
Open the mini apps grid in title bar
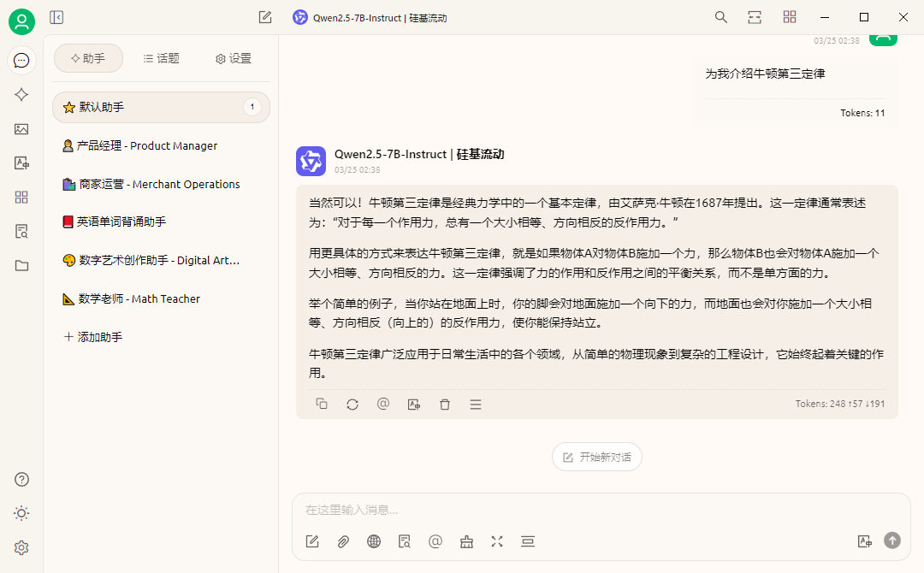(789, 16)
